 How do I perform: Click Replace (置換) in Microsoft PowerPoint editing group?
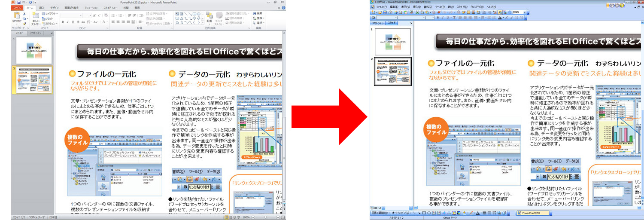coord(258,18)
